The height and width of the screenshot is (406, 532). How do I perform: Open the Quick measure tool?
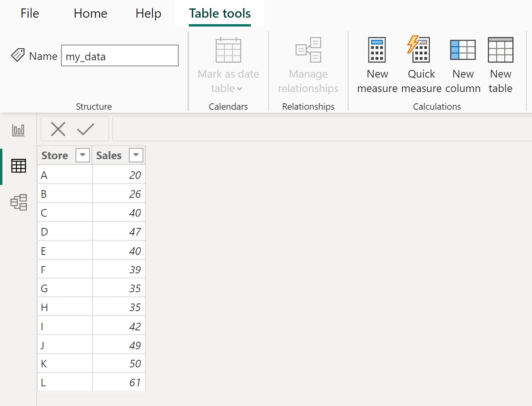[x=421, y=64]
